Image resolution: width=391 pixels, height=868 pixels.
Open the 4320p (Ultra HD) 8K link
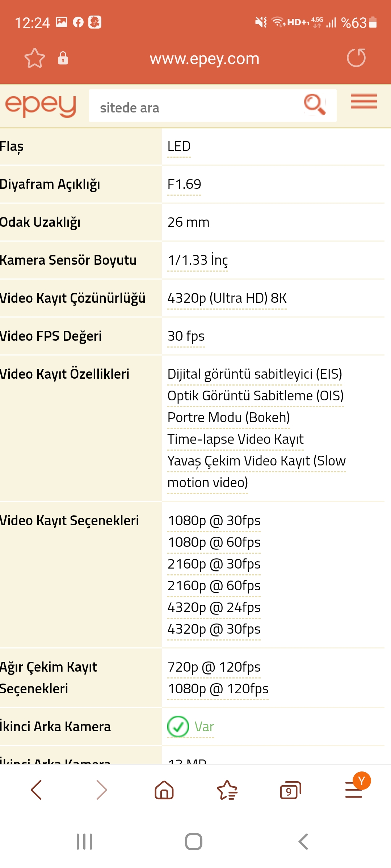point(227,298)
